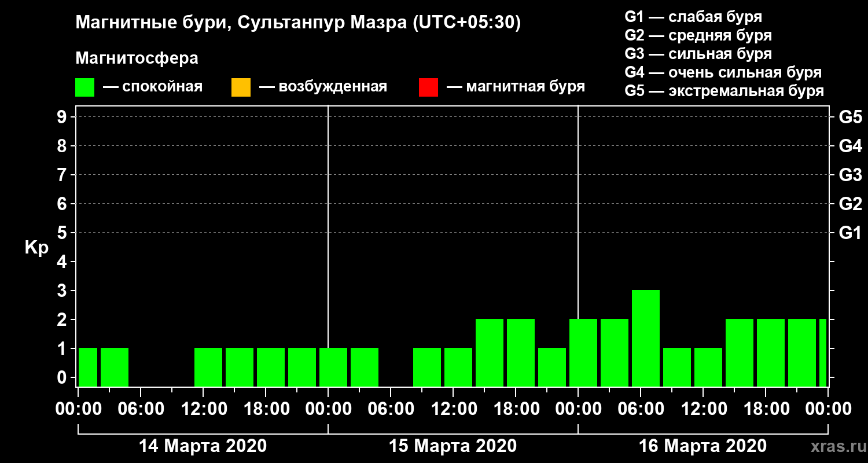This screenshot has width=868, height=463.
Task: Click the Kp axis label
Action: (36, 247)
